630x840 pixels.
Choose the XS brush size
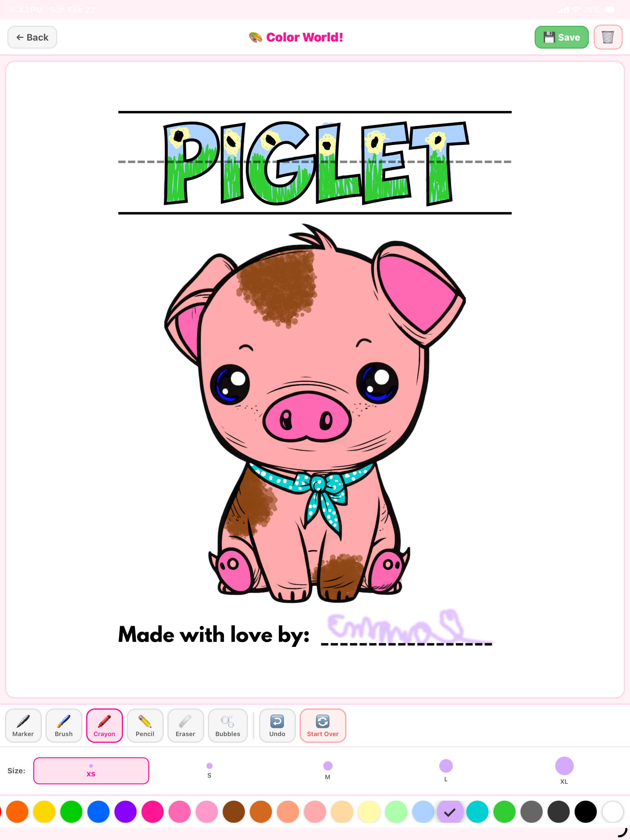(91, 770)
